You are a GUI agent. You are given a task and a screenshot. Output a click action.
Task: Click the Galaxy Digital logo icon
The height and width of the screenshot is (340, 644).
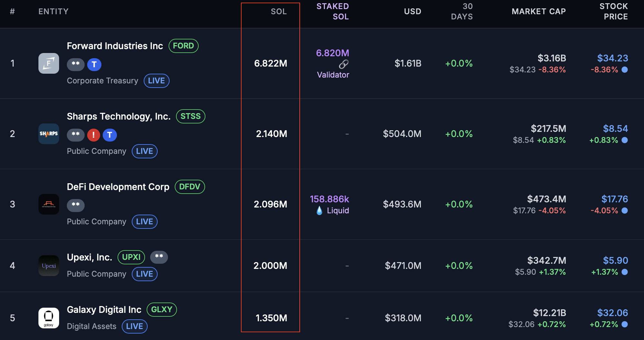pos(49,318)
